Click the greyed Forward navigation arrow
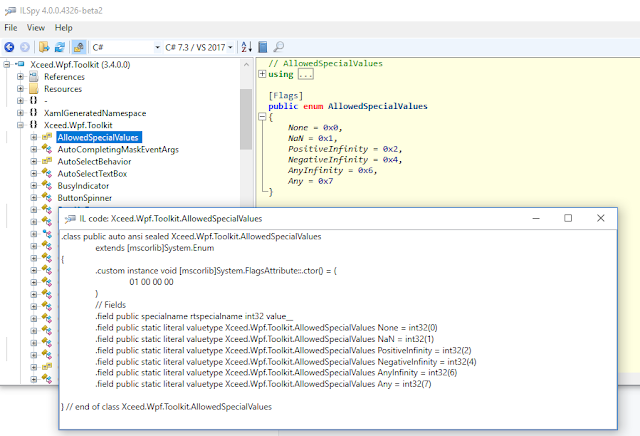 point(24,47)
